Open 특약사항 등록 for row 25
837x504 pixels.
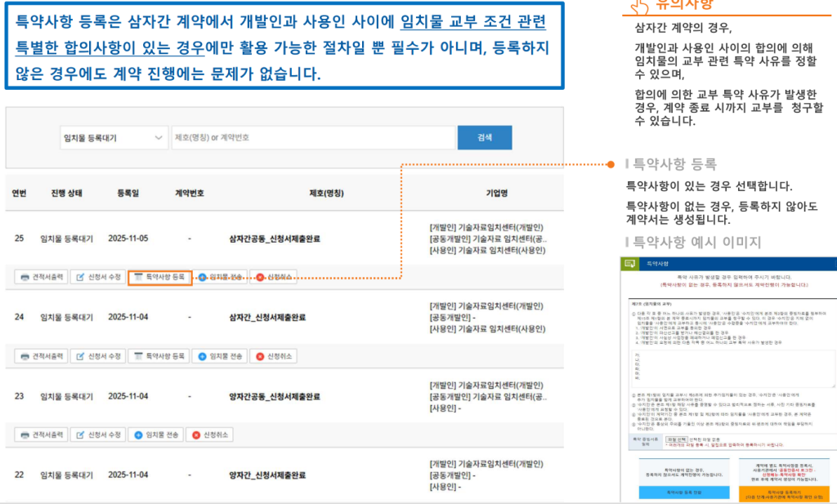pyautogui.click(x=159, y=278)
